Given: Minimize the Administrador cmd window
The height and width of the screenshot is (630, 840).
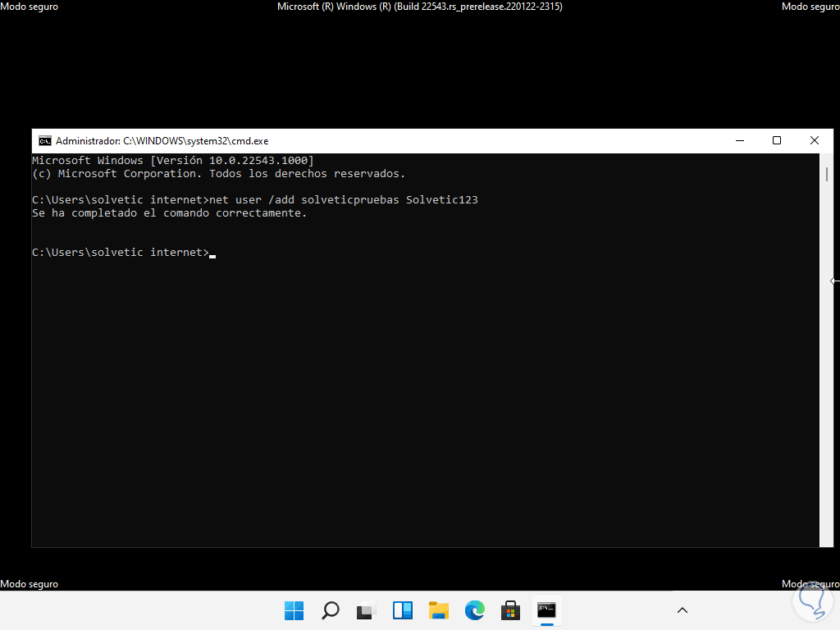Looking at the screenshot, I should [740, 141].
